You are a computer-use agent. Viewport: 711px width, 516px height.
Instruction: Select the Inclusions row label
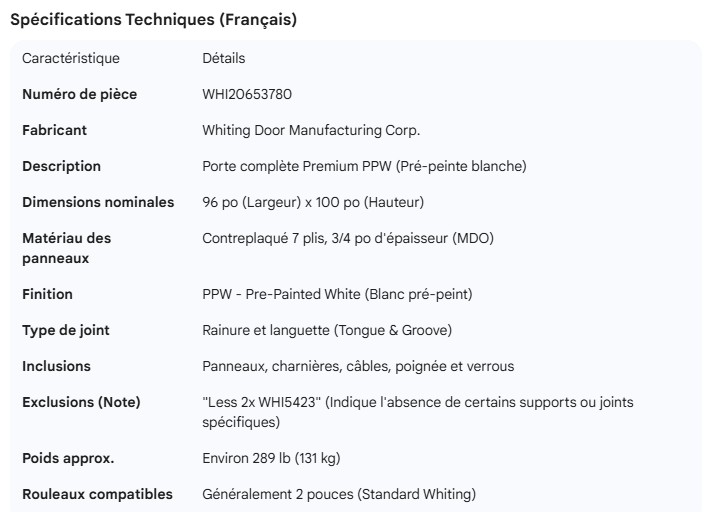coord(57,366)
